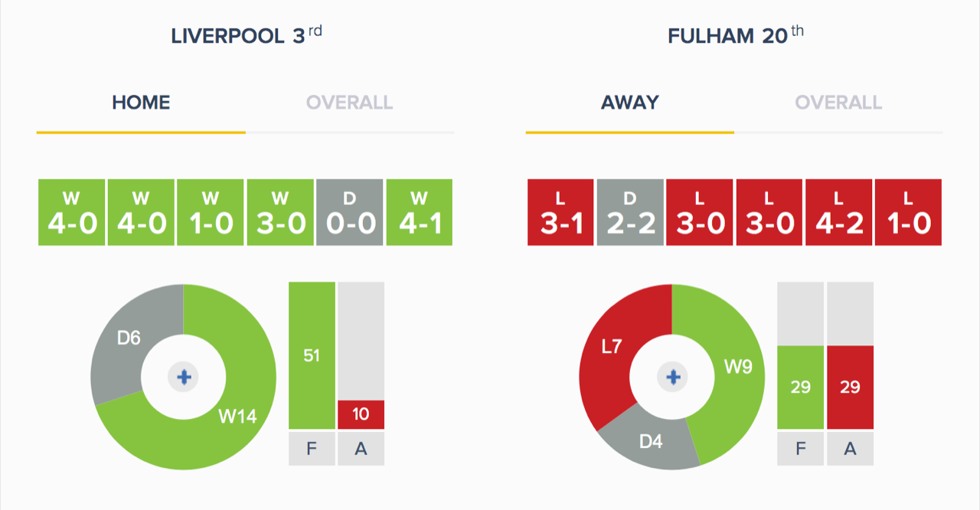Open Liverpool's 0-0 draw result tile
Image resolution: width=980 pixels, height=510 pixels.
pos(350,212)
